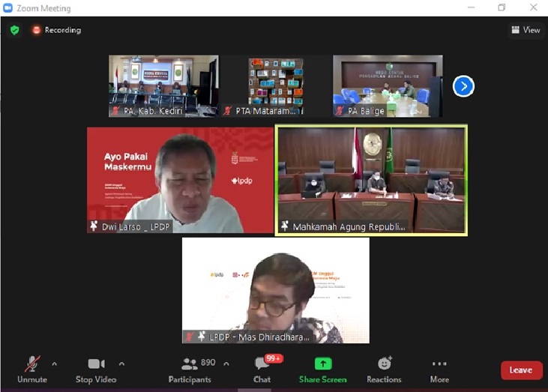The width and height of the screenshot is (548, 392).
Task: Click the red Leave button
Action: (521, 370)
